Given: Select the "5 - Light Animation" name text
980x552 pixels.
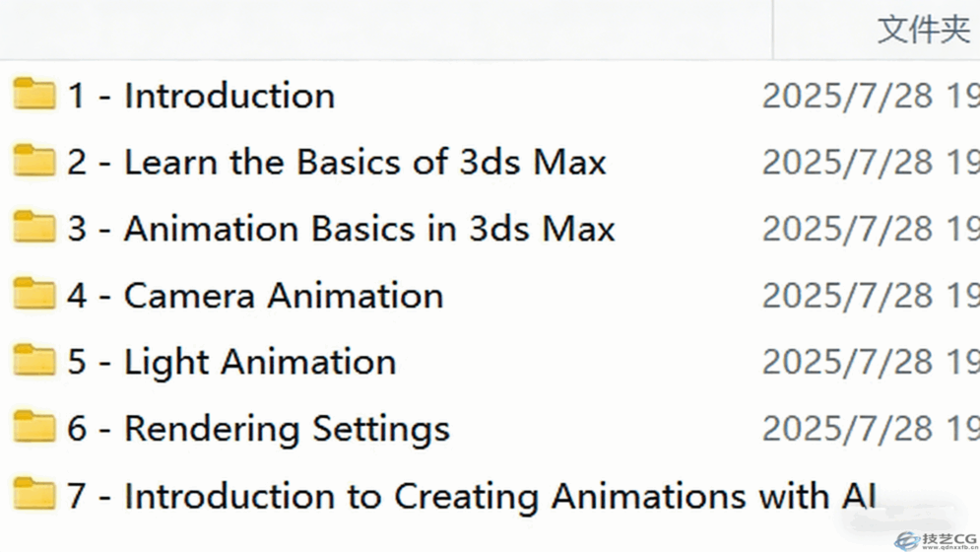Looking at the screenshot, I should [x=231, y=362].
